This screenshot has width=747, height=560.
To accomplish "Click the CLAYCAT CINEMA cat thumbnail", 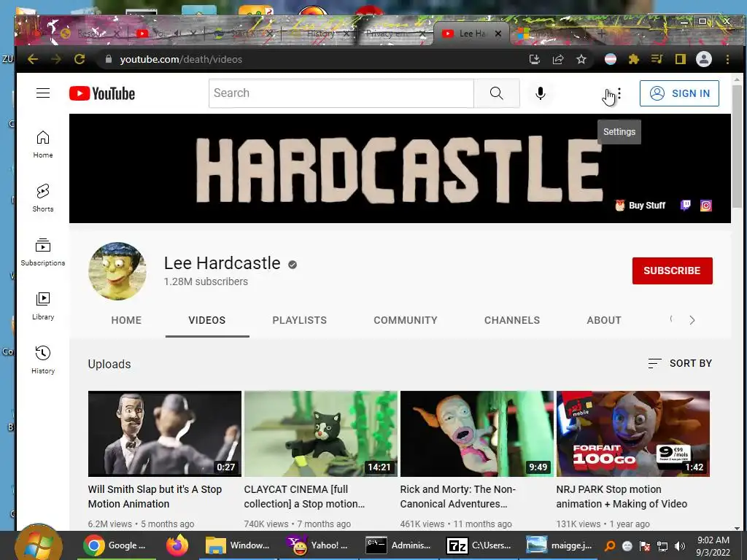I will pos(321,434).
